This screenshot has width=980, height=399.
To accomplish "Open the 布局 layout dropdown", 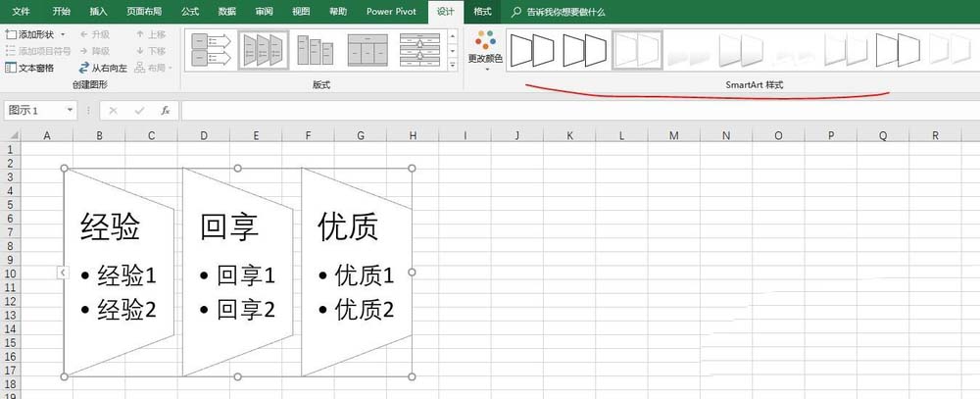I will 153,68.
